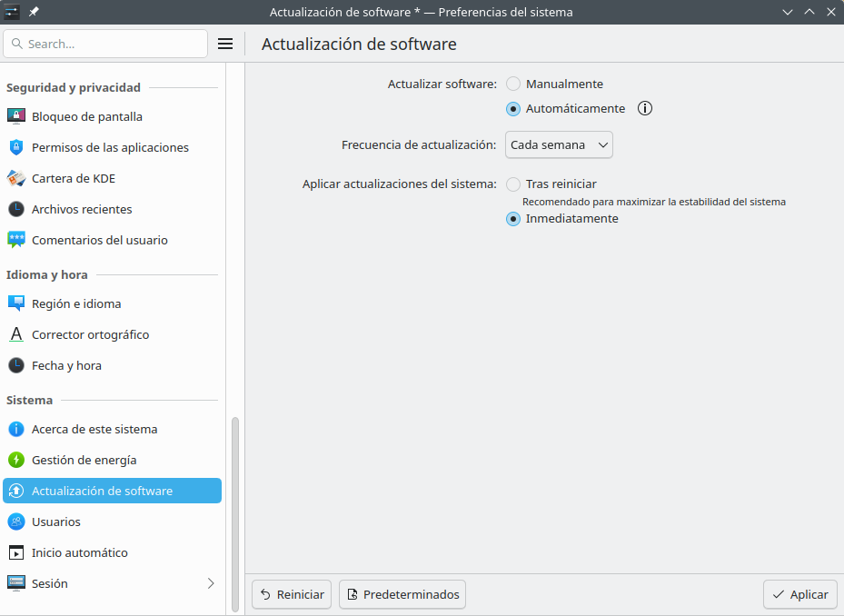Open Permisos de las aplicaciones shield icon
The width and height of the screenshot is (844, 616).
click(16, 147)
